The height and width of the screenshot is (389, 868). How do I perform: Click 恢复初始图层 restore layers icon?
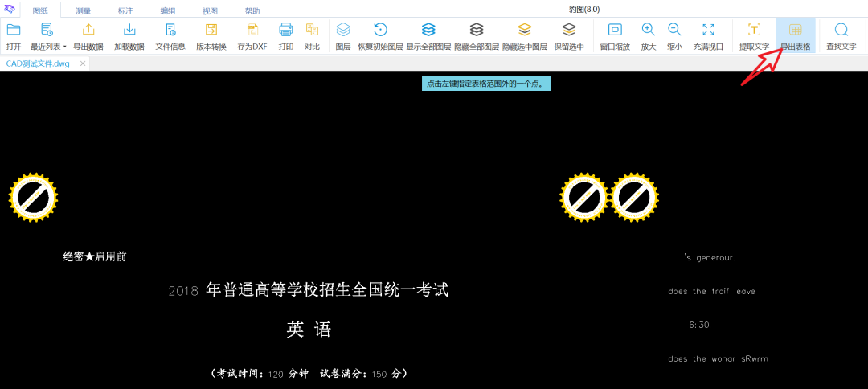pos(380,30)
